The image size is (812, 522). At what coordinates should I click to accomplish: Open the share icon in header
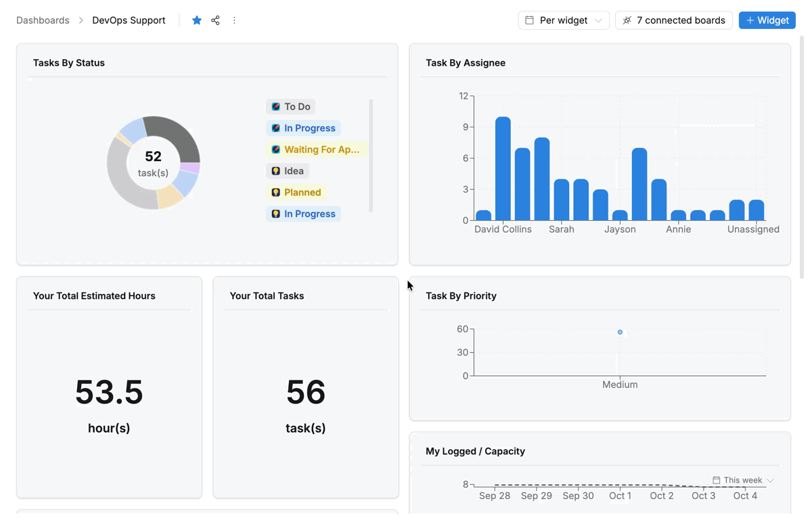[215, 20]
